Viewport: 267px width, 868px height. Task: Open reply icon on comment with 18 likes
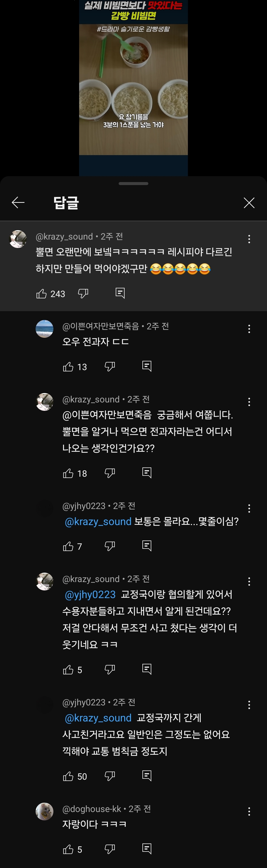click(x=147, y=473)
